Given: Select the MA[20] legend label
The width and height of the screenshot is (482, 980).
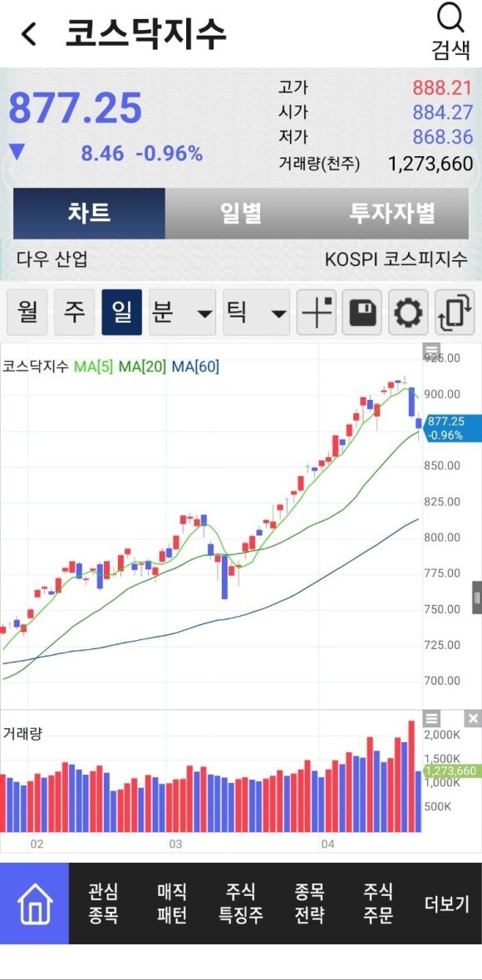Looking at the screenshot, I should [x=143, y=367].
